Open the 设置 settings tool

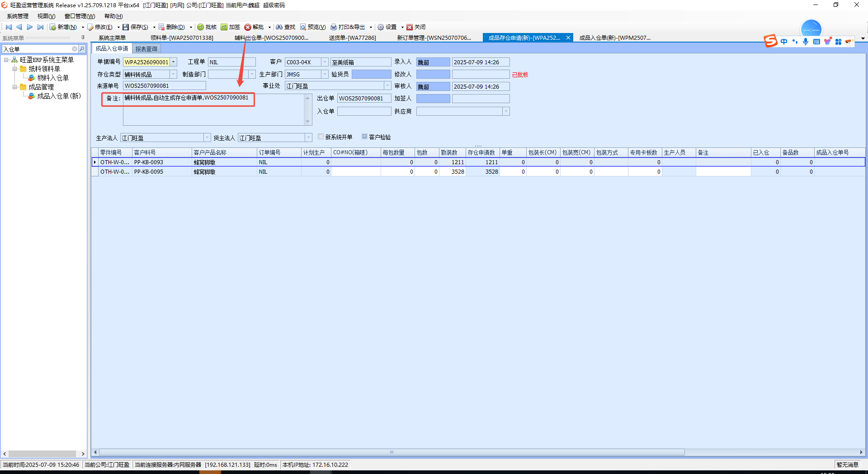tap(387, 27)
